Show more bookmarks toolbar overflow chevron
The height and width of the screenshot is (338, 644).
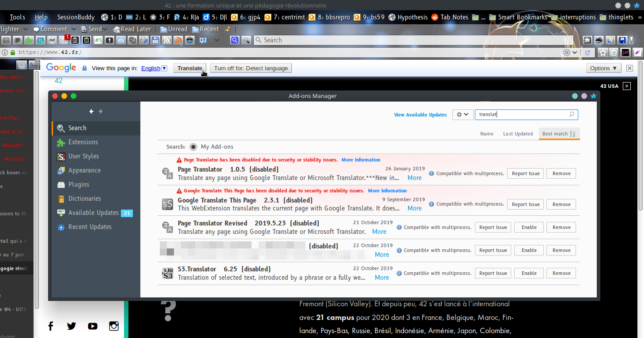639,17
